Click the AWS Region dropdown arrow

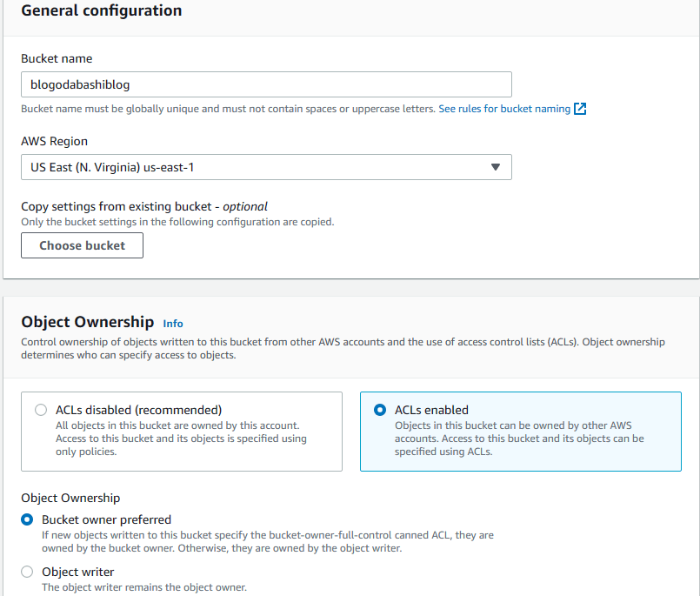click(495, 167)
